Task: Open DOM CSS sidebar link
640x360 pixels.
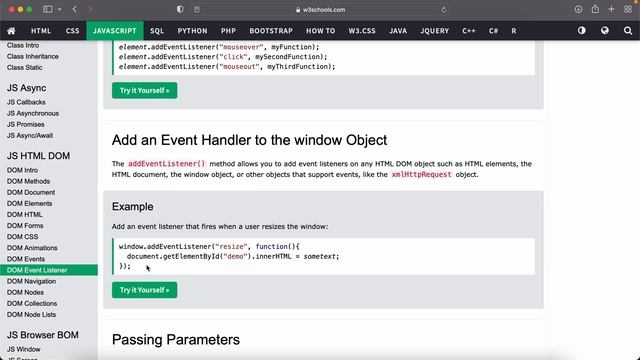Action: [22, 236]
